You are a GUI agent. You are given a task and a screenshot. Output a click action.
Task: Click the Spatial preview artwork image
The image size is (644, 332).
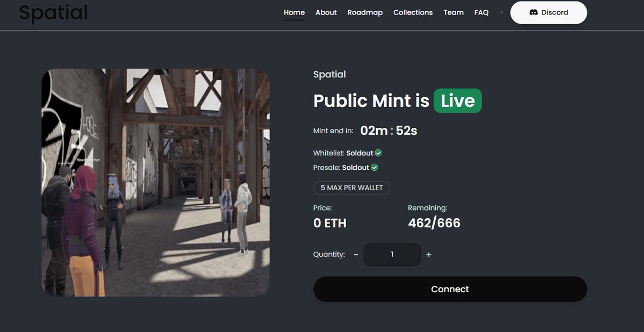pos(156,183)
